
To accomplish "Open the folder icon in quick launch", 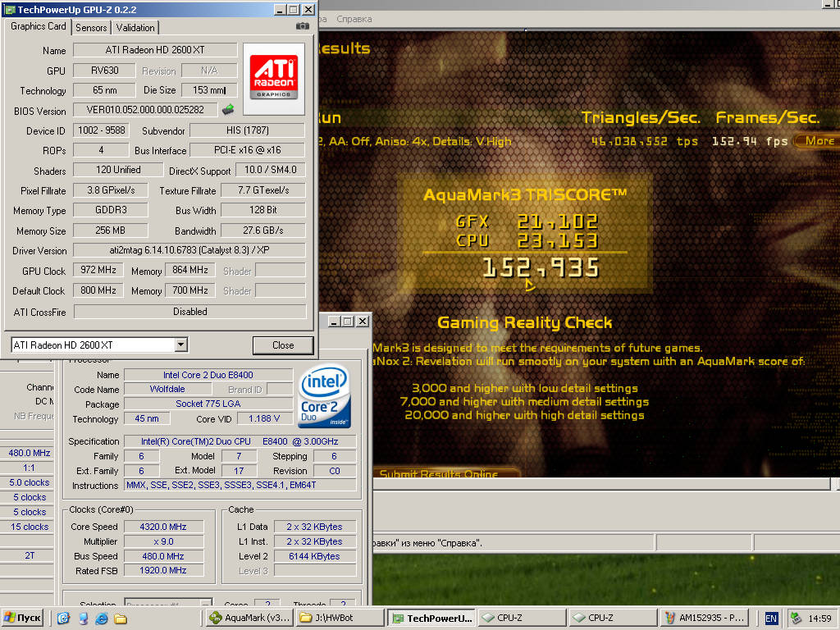I will pos(121,619).
